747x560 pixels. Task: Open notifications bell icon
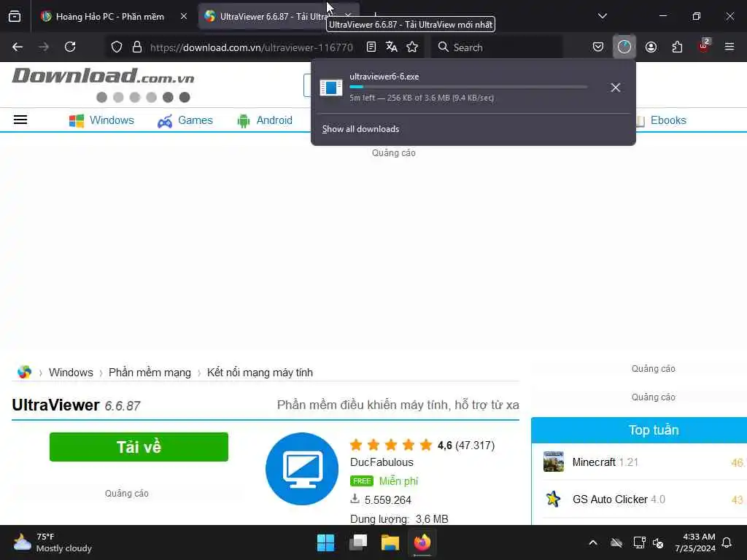click(727, 542)
